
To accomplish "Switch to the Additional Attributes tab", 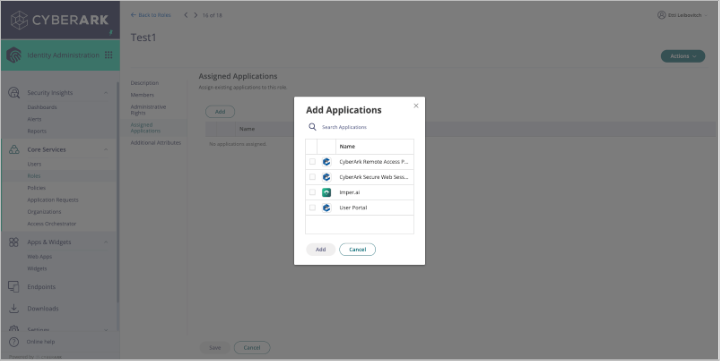I will click(x=156, y=143).
